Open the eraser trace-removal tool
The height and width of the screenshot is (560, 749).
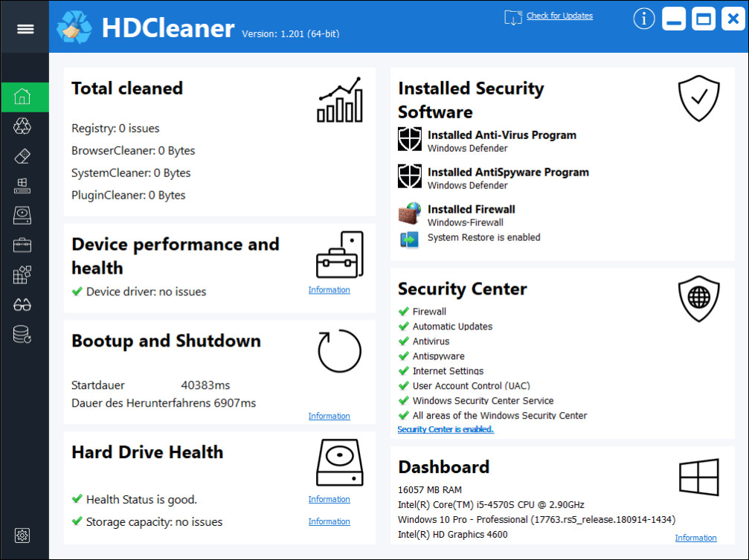pos(22,155)
